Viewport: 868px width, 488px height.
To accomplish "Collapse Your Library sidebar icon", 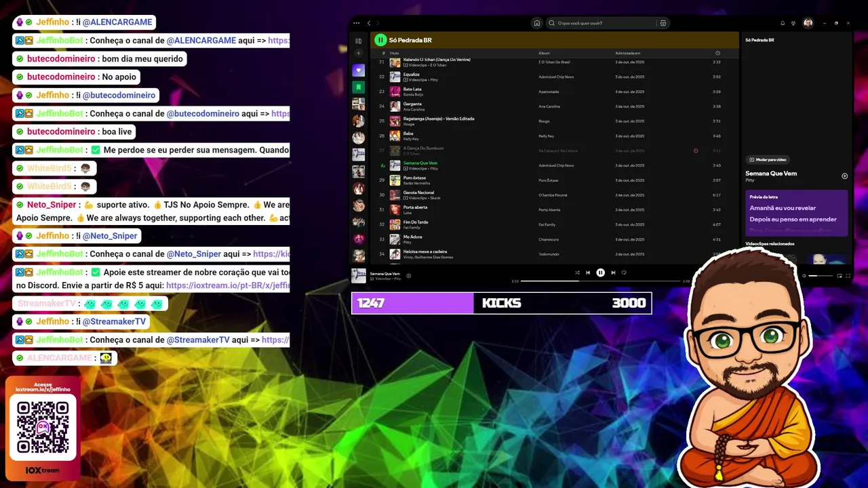I will tap(359, 41).
